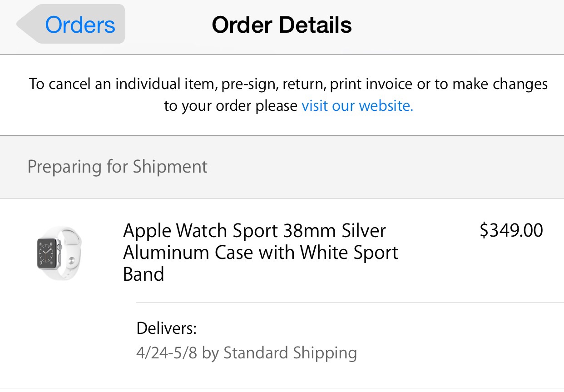Tap the 'to your order please' text
Viewport: 564px width, 392px height.
click(x=231, y=106)
